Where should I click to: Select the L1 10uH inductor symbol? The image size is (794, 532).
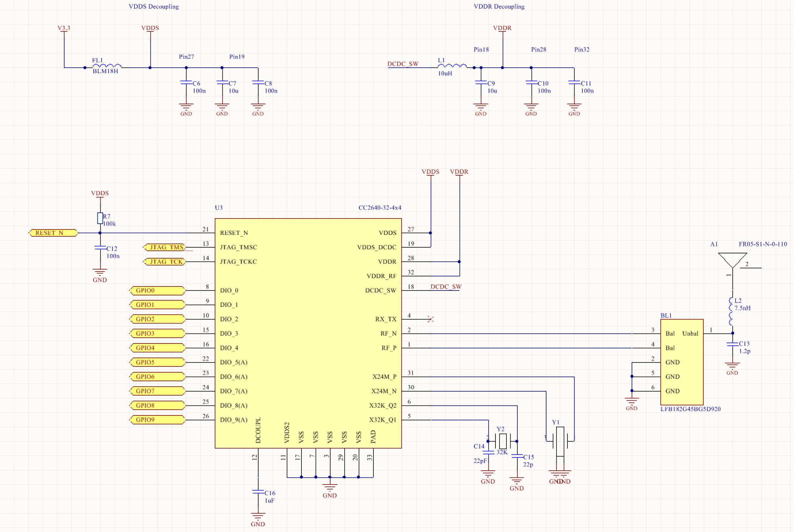452,66
